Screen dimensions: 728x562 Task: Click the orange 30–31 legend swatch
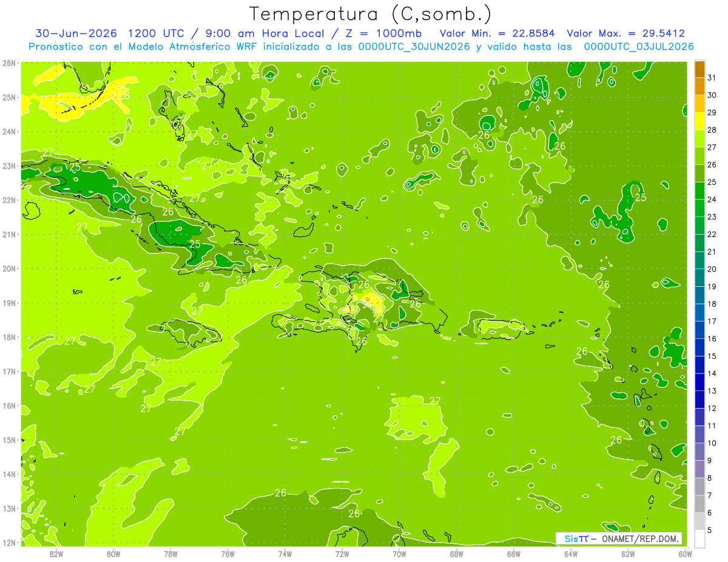(699, 86)
